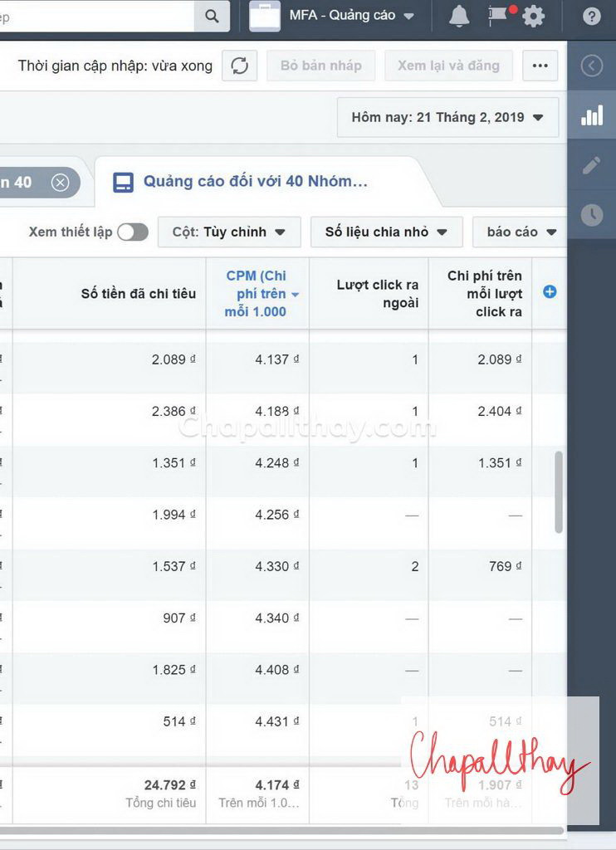Click the 'Thời gian cập nhập: vừa xong' text

pyautogui.click(x=115, y=66)
